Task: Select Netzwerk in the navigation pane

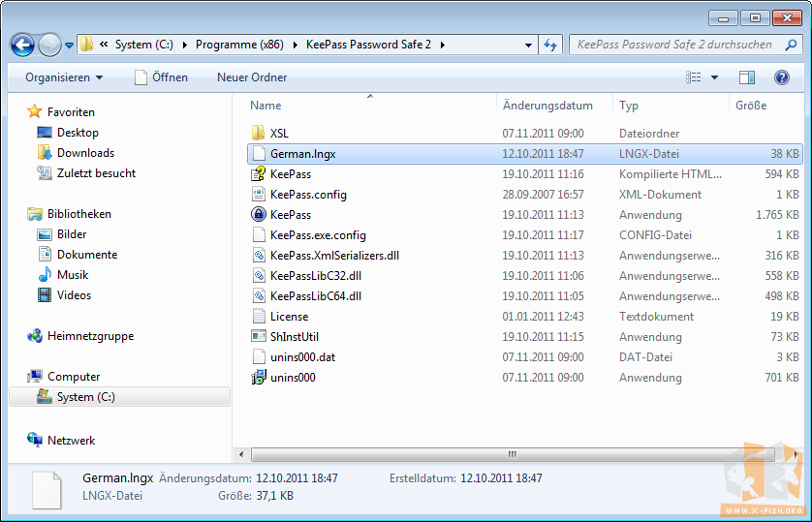Action: 72,441
